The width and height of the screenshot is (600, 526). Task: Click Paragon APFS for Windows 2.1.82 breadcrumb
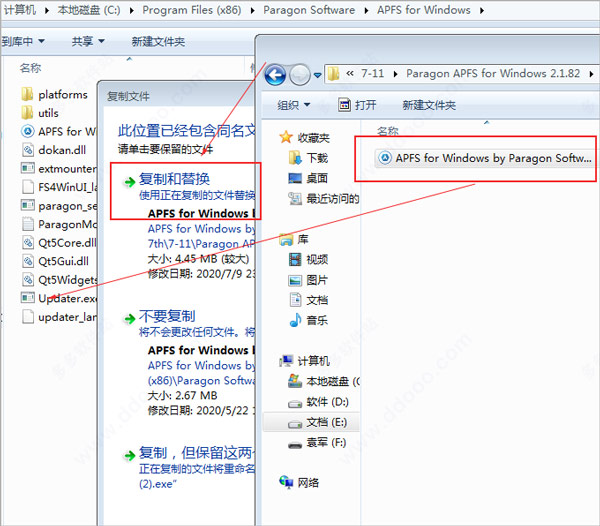493,73
